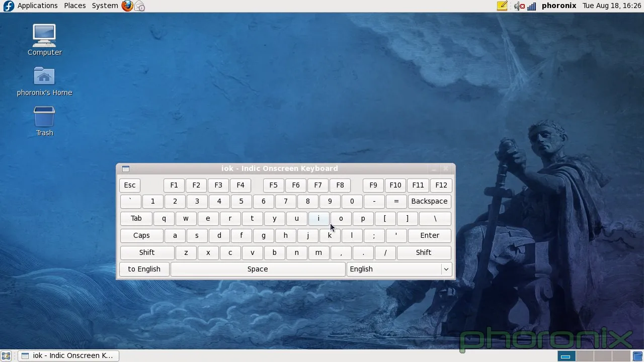The width and height of the screenshot is (644, 362).
Task: Click the show desktop icon in the bottom panel
Action: pyautogui.click(x=6, y=356)
